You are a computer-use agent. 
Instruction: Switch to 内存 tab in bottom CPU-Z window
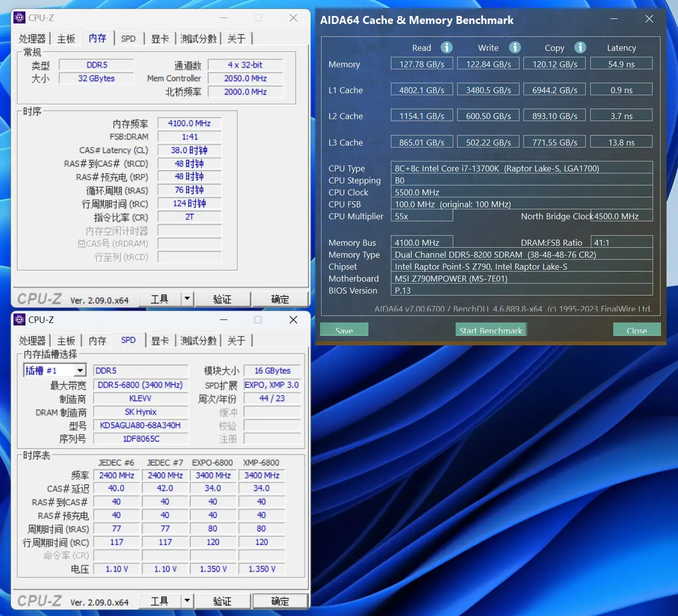coord(97,341)
